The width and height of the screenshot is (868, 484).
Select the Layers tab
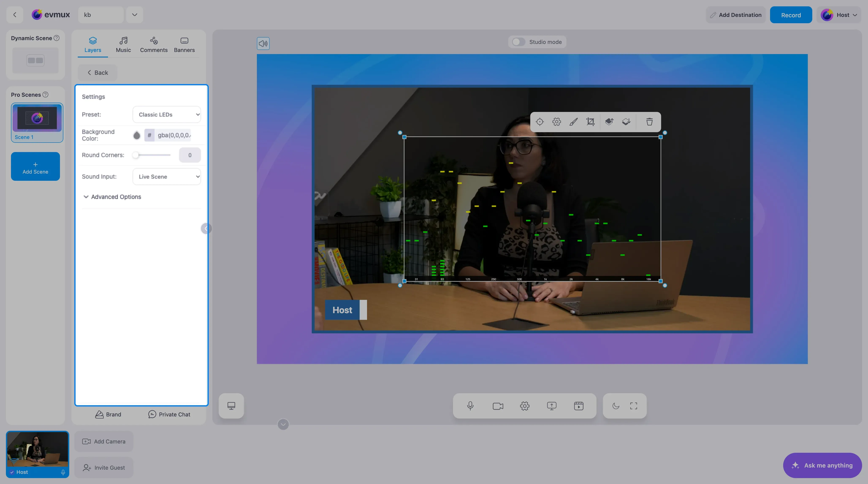click(x=93, y=45)
